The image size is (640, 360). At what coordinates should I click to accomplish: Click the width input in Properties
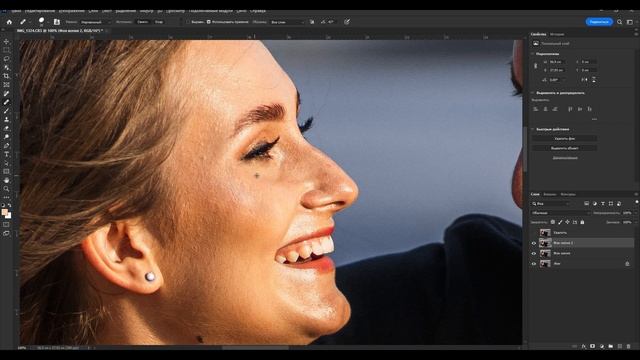tap(558, 62)
